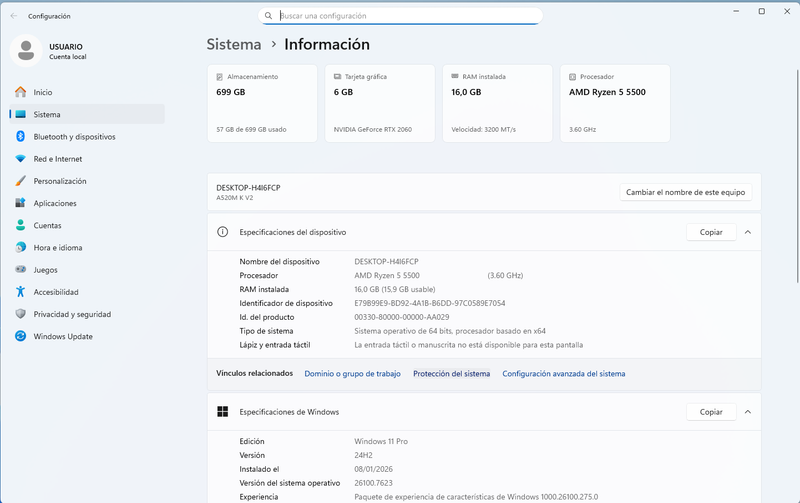The image size is (800, 503).
Task: Click the RAM instalada card icon
Action: pos(455,76)
